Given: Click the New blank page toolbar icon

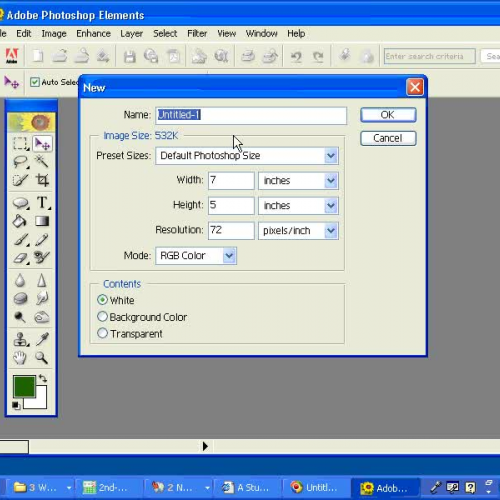Looking at the screenshot, I should tap(38, 56).
